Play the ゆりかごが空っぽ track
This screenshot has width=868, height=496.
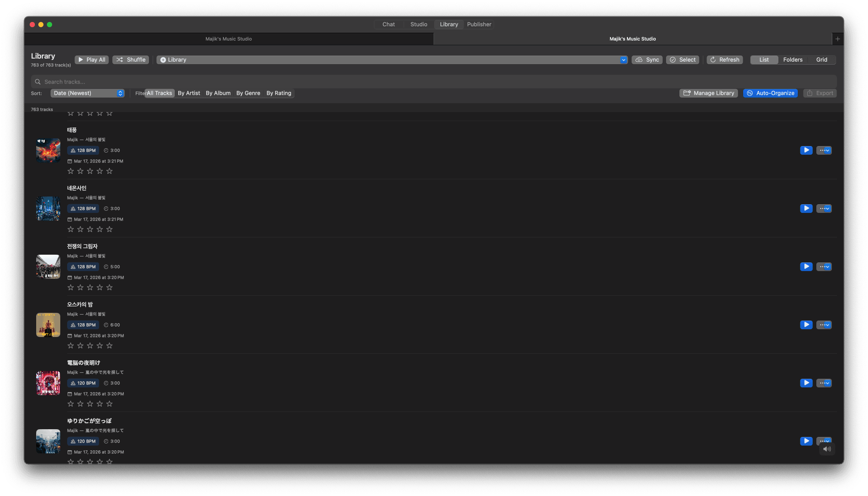(806, 441)
